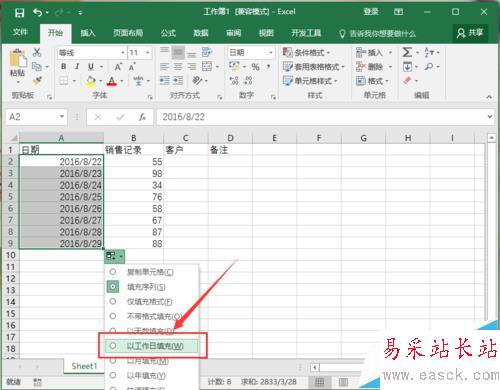Open the 文件 File tab
Viewport: 500px width, 390px height.
click(x=20, y=32)
